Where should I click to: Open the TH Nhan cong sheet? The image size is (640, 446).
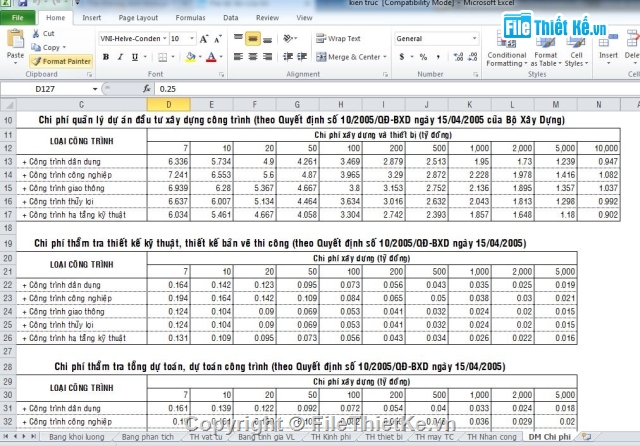point(491,437)
